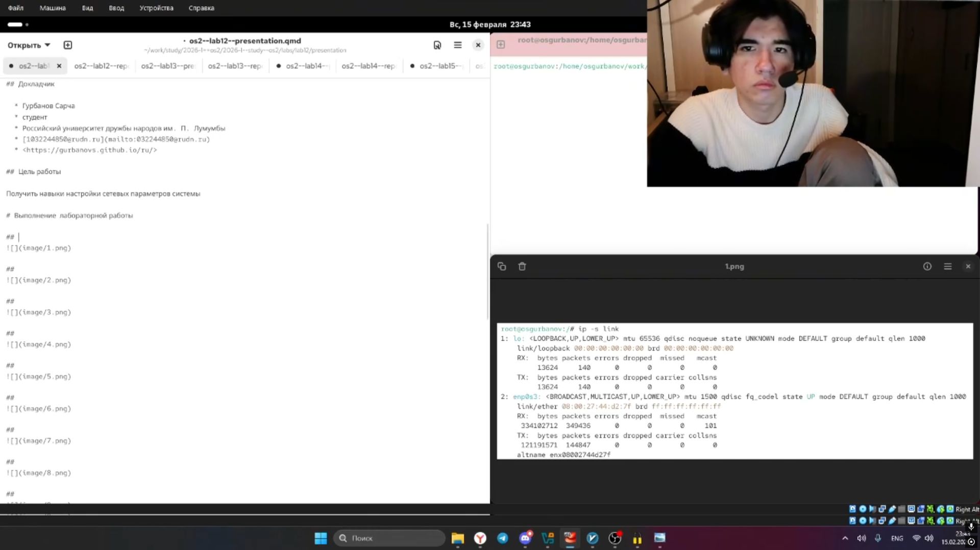Screen dimensions: 980x550
Task: Open OBS Studio from the taskbar
Action: pyautogui.click(x=615, y=538)
